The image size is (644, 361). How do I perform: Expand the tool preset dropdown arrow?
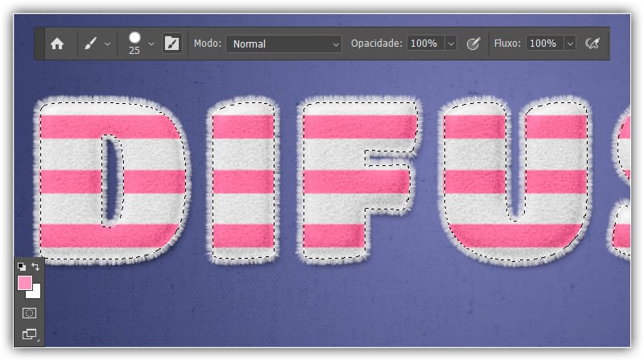[x=108, y=44]
